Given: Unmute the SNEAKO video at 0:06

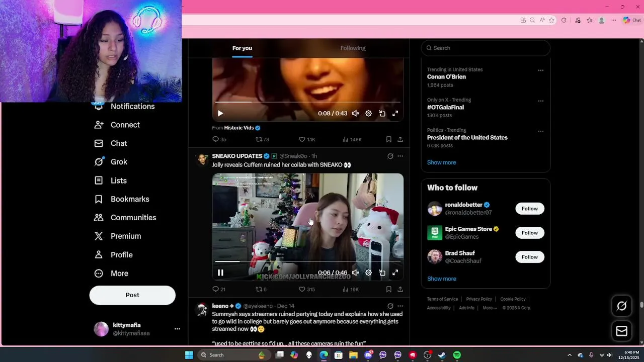Looking at the screenshot, I should coord(355,273).
